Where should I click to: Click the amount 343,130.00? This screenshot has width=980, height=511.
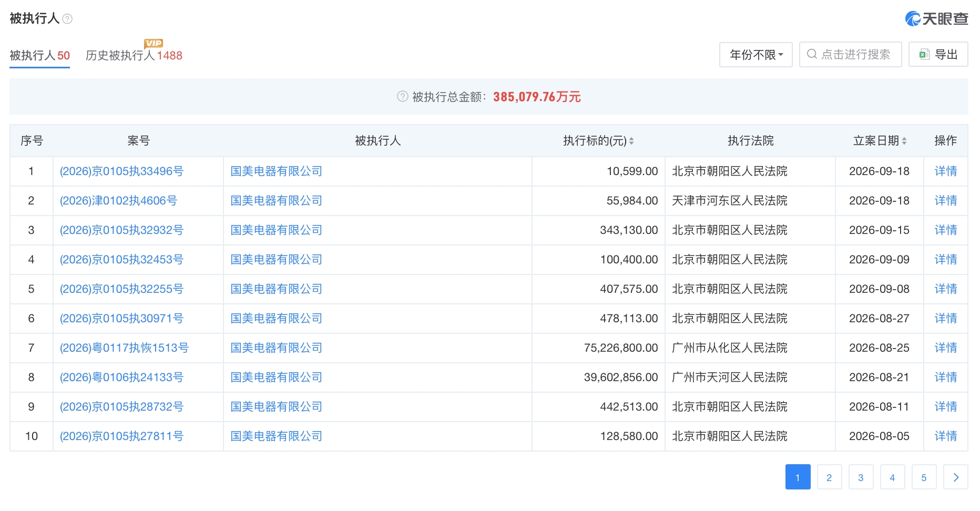[x=629, y=230]
